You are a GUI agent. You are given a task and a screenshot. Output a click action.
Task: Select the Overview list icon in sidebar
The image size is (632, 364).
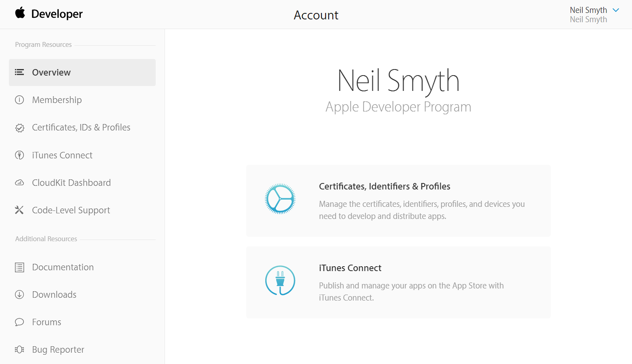click(x=19, y=72)
